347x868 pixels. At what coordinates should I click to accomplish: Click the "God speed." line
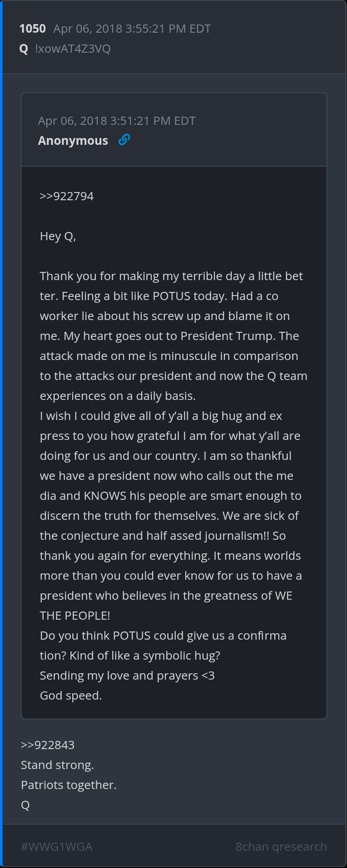pos(71,695)
